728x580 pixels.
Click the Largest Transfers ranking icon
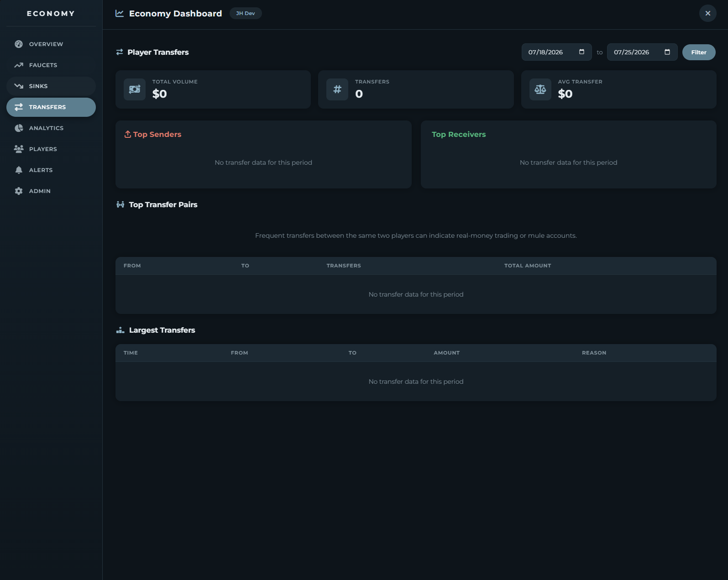[120, 330]
